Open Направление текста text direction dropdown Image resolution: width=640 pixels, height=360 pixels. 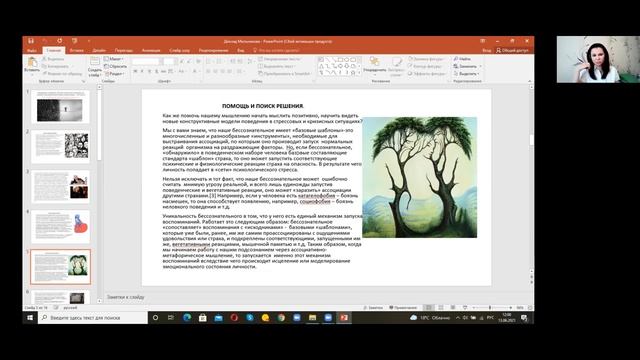pos(279,59)
